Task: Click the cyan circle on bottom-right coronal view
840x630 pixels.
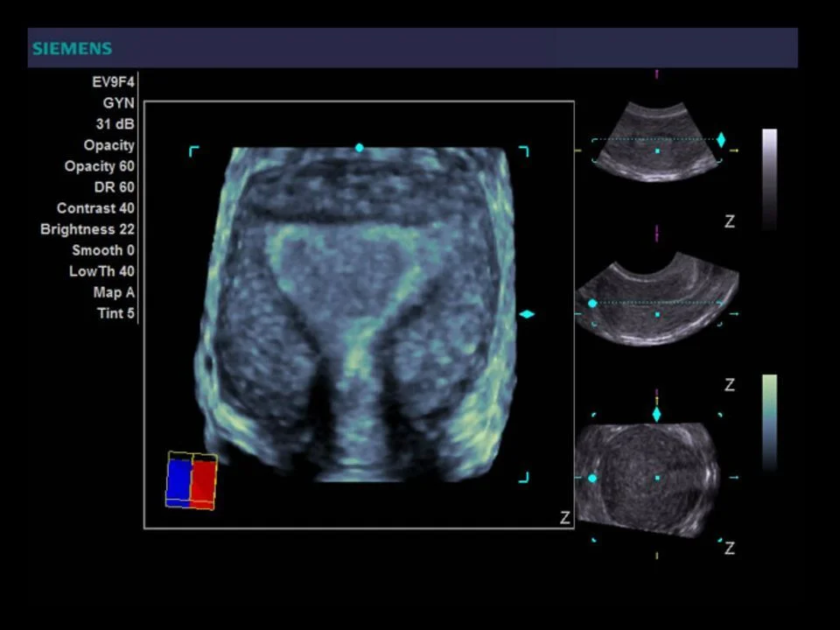Action: [x=592, y=478]
